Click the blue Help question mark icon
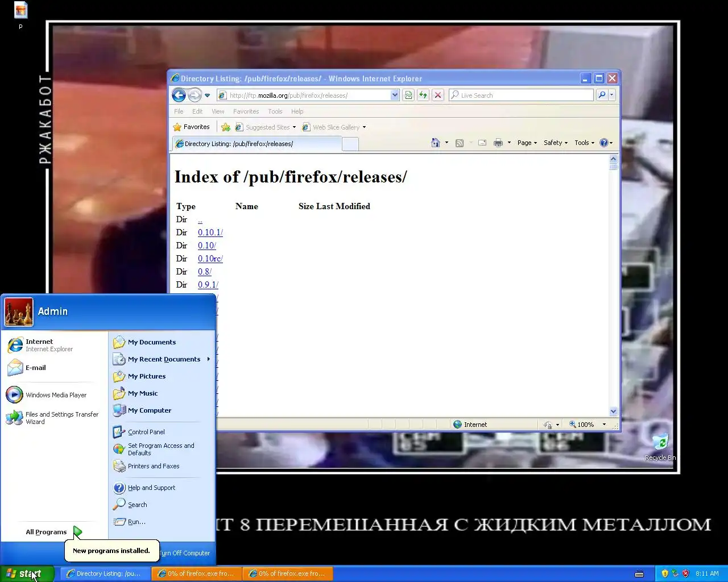Image resolution: width=728 pixels, height=582 pixels. pyautogui.click(x=604, y=143)
